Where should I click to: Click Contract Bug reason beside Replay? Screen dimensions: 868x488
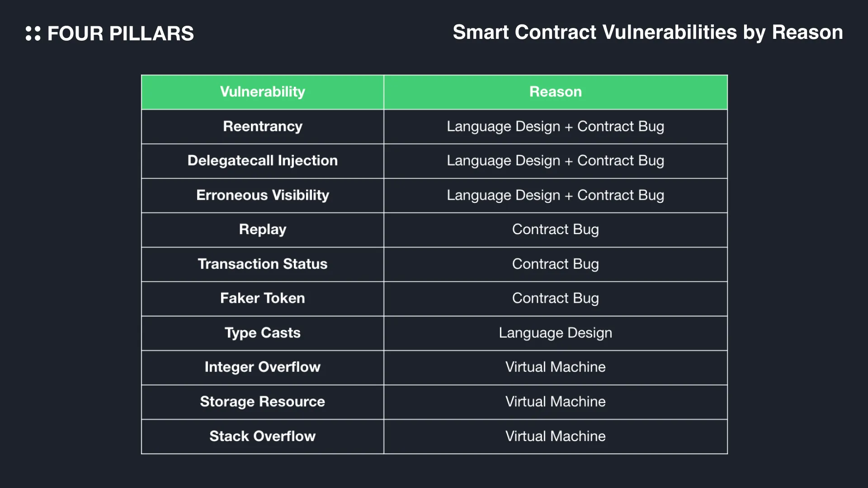pos(556,230)
